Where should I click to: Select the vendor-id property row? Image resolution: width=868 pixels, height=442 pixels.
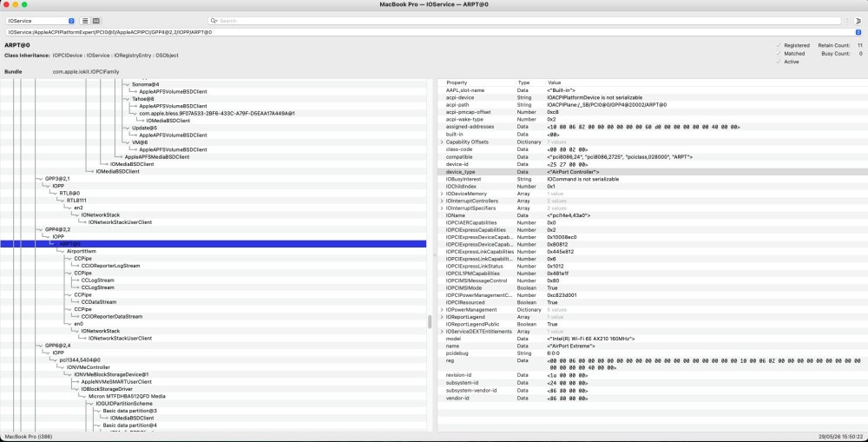point(653,398)
